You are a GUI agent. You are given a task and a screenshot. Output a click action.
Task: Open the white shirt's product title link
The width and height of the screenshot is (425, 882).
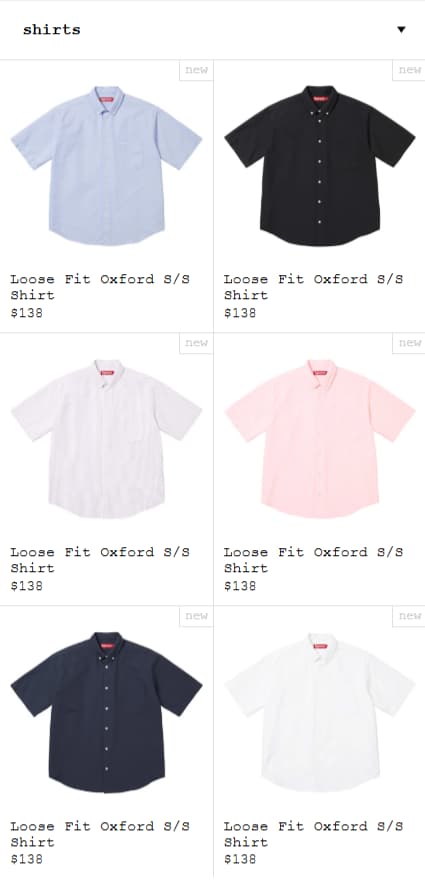pyautogui.click(x=314, y=834)
